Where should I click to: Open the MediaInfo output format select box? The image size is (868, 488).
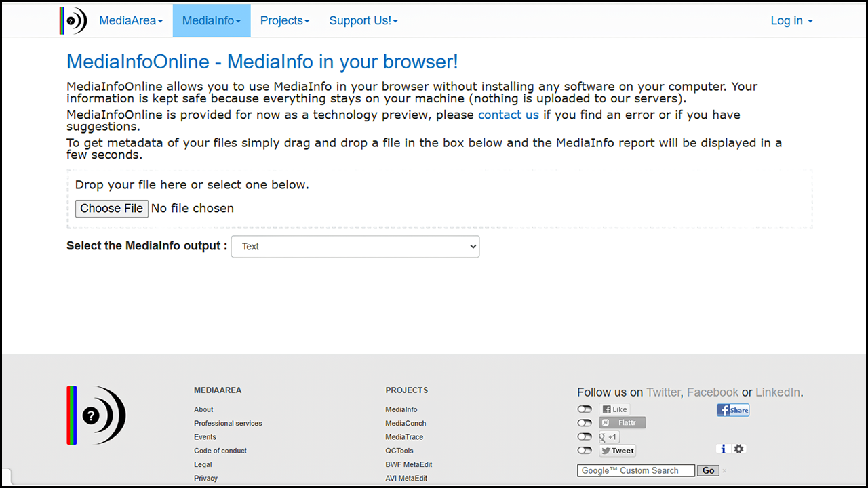point(355,247)
